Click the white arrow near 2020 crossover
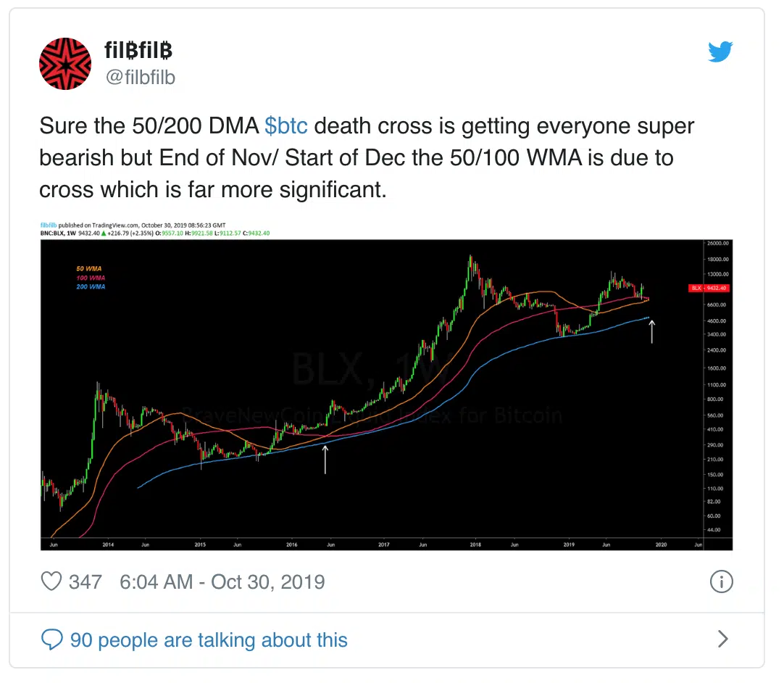 tap(651, 332)
